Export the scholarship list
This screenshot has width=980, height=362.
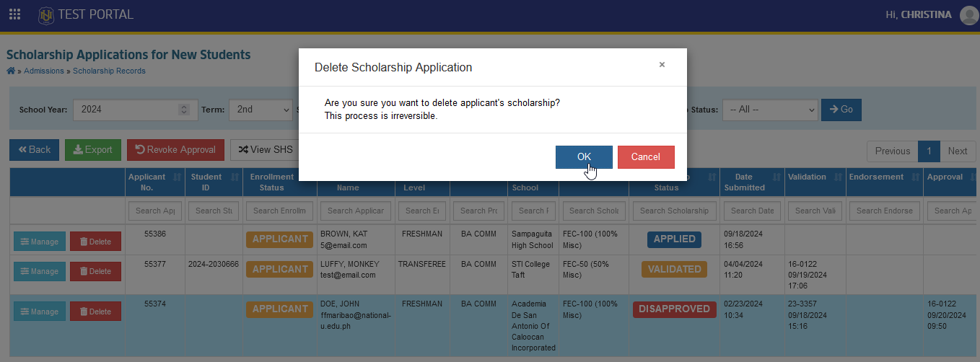93,150
